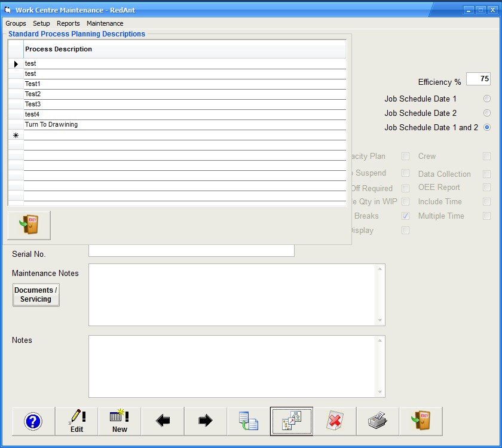
Task: Select Job Schedule Date 2 radio button
Action: tap(487, 113)
